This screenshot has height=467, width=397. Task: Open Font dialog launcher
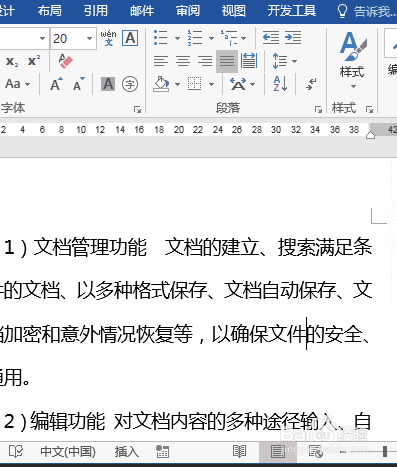coord(137,109)
